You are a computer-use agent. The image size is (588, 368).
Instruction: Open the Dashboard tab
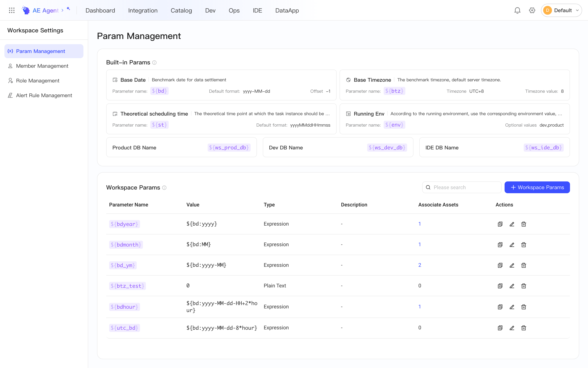point(100,10)
